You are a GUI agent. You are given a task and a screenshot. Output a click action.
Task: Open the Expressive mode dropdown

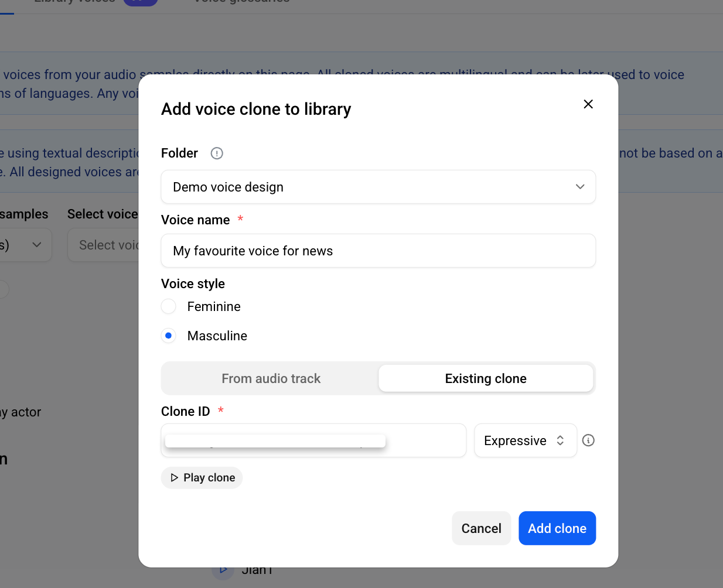pos(526,440)
